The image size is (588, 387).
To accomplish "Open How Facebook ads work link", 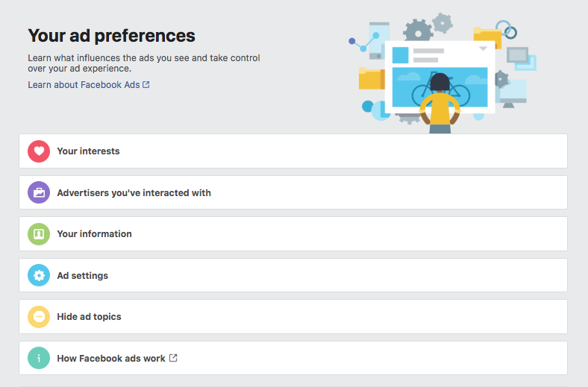I will (x=111, y=359).
